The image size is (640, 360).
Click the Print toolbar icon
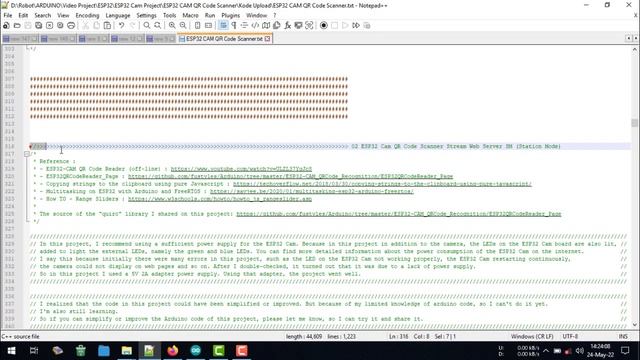click(71, 25)
